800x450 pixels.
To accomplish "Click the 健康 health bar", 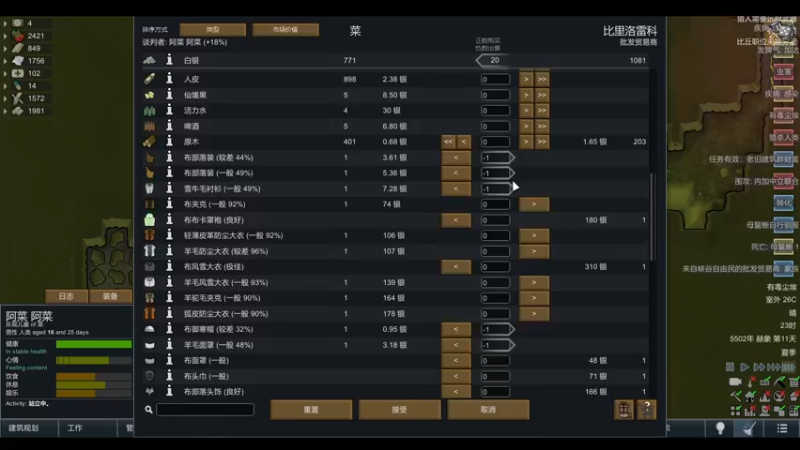I will pyautogui.click(x=94, y=344).
